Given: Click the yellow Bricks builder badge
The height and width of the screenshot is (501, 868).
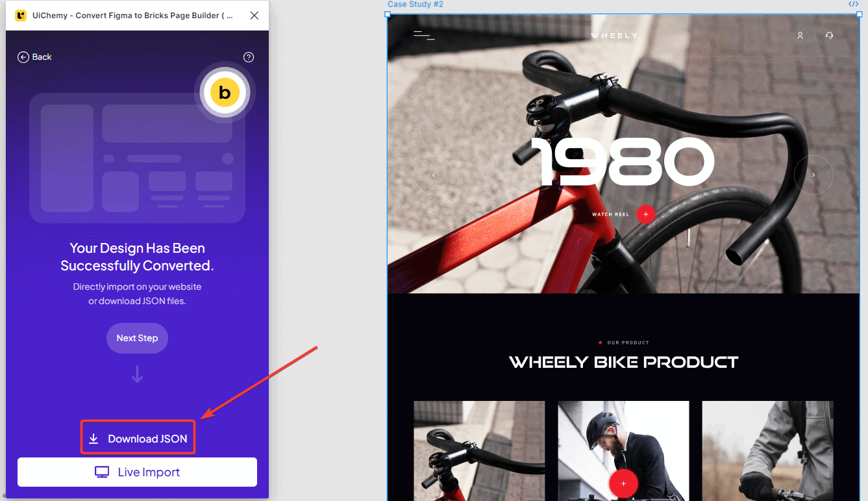Looking at the screenshot, I should point(225,93).
